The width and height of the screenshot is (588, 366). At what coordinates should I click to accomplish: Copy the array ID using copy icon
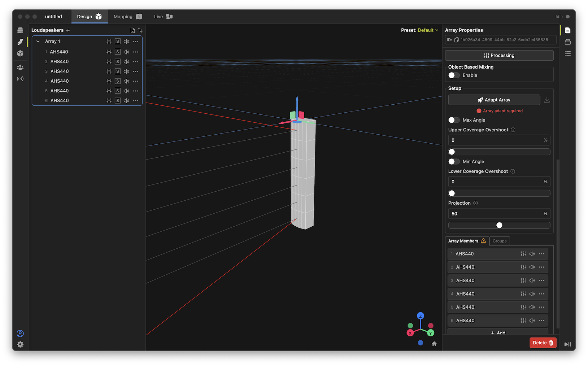pyautogui.click(x=457, y=40)
